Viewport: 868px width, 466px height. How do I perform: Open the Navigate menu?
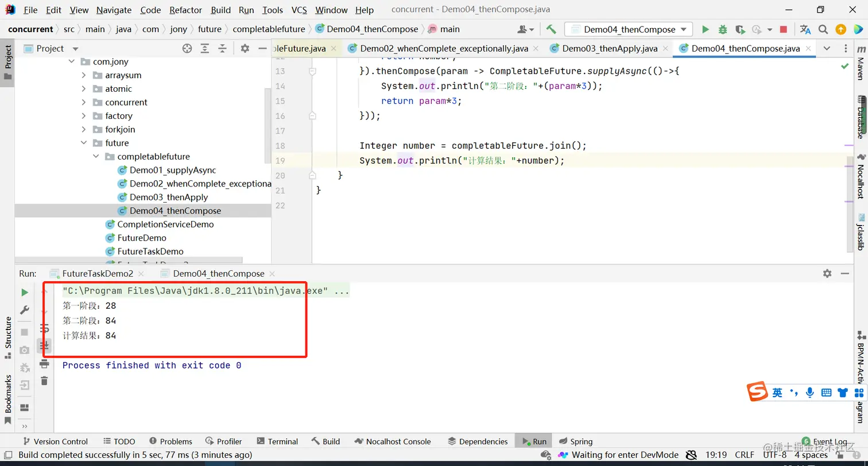114,10
